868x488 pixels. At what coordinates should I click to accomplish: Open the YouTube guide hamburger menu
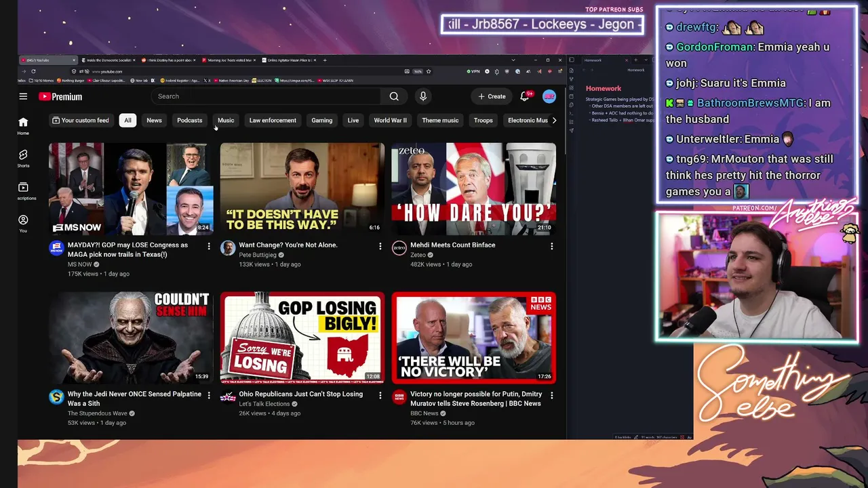tap(23, 96)
